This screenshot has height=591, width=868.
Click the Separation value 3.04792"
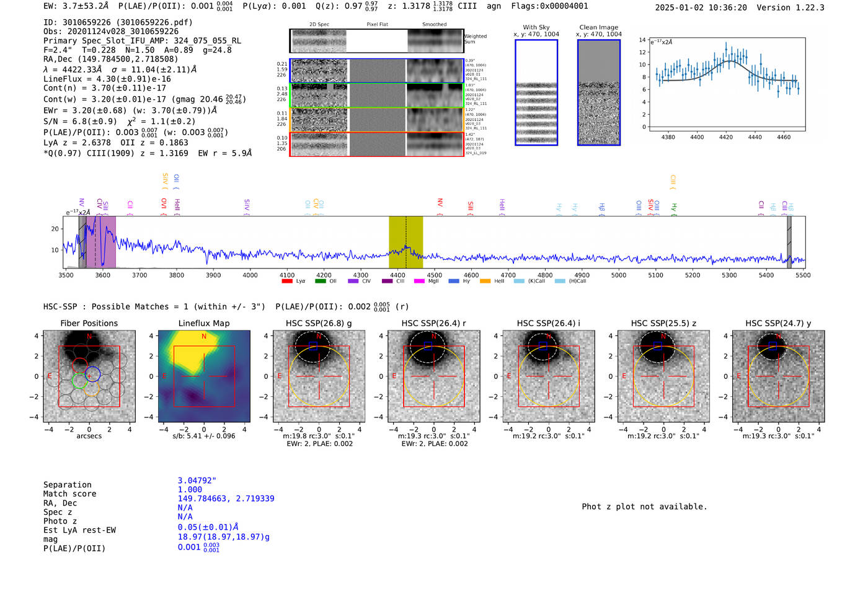pos(197,481)
